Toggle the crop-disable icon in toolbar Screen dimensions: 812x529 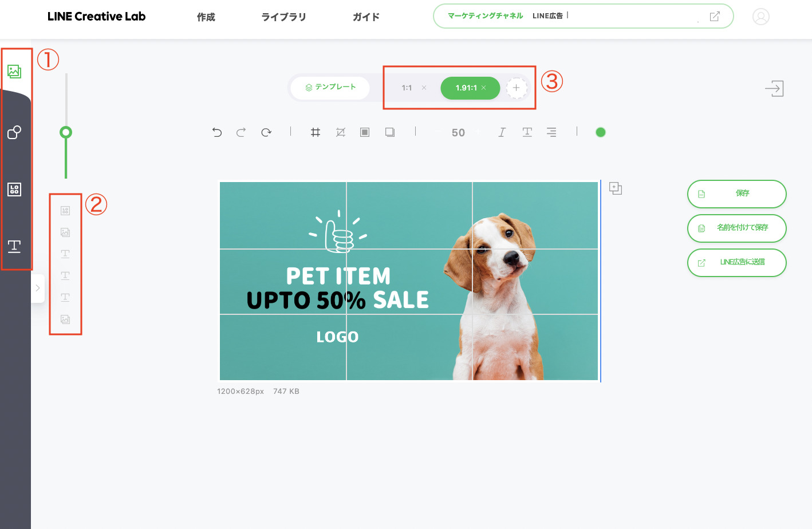(341, 132)
